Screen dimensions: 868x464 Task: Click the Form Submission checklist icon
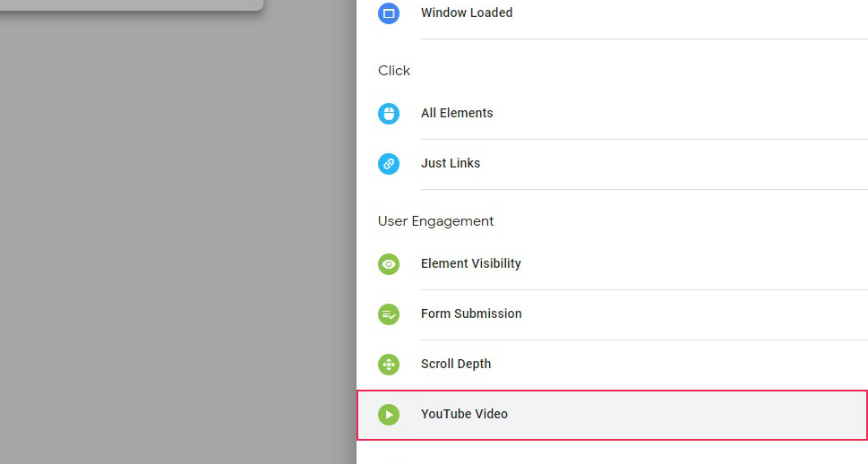tap(389, 314)
